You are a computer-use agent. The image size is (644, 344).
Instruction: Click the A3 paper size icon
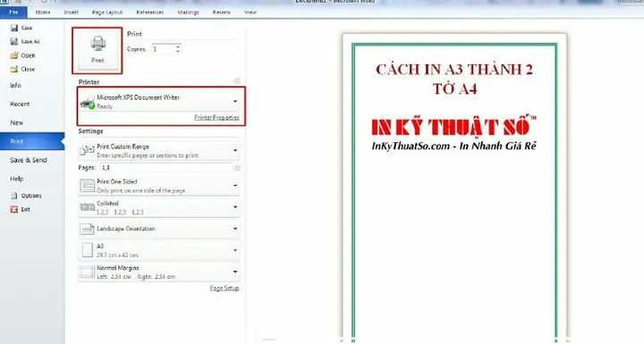coord(87,250)
